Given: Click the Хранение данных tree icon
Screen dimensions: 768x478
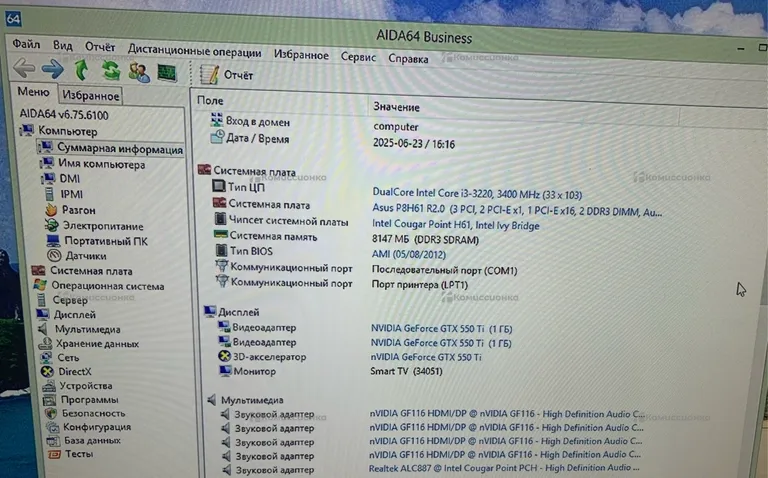Looking at the screenshot, I should point(45,343).
